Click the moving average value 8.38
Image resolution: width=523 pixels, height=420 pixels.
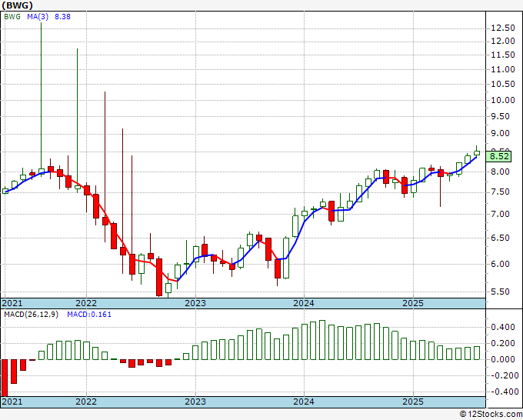tap(63, 17)
